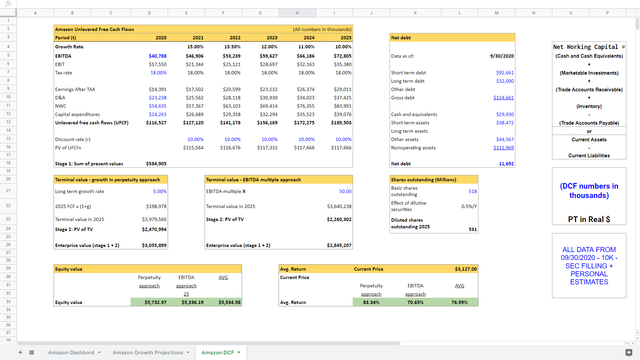Click the Long term growth rate 5.00%

[x=160, y=191]
